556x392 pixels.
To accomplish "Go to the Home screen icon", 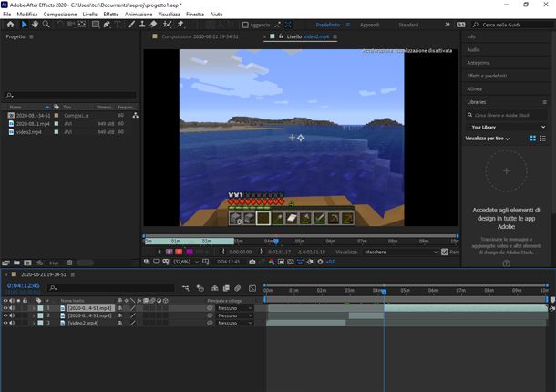I will click(11, 25).
